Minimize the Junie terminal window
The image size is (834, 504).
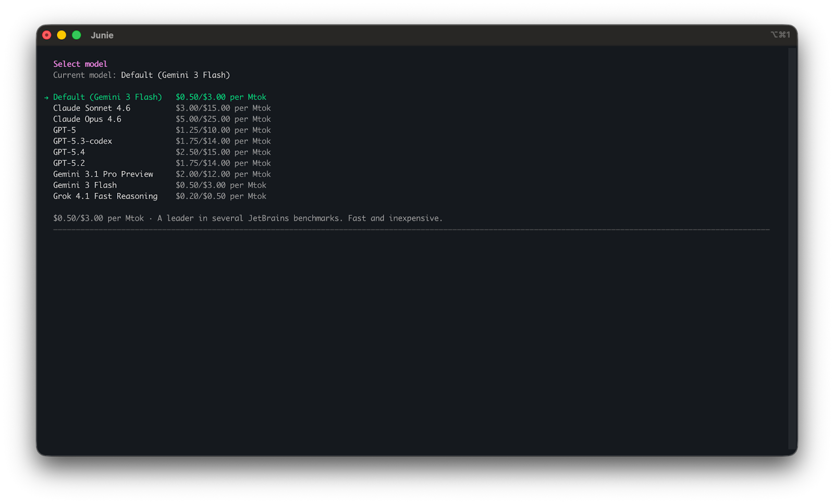[62, 35]
